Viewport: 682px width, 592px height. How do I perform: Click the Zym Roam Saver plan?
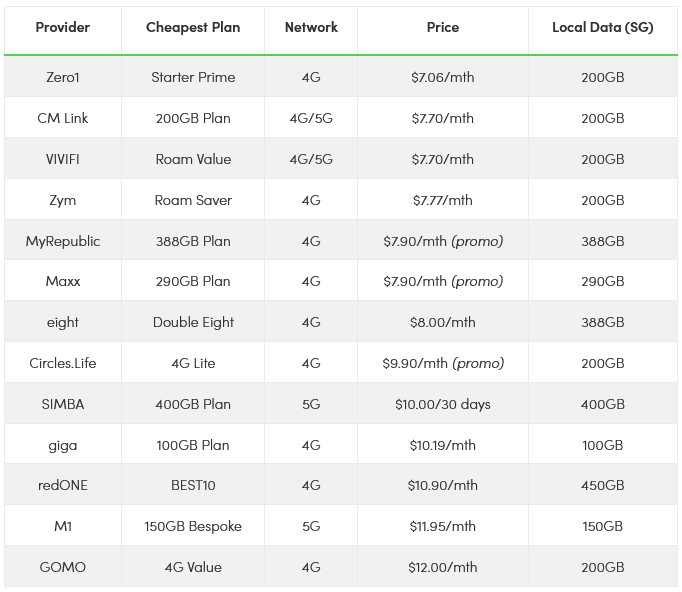(193, 200)
